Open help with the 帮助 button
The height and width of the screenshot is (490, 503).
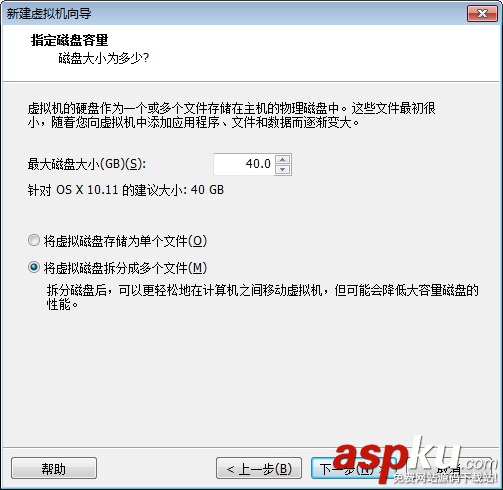tap(54, 468)
